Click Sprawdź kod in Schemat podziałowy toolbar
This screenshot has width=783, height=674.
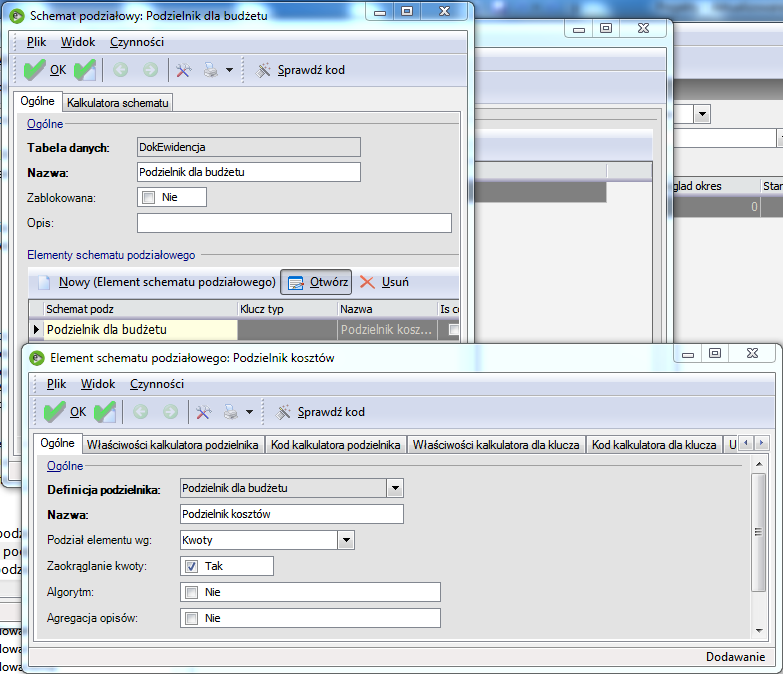[x=300, y=70]
